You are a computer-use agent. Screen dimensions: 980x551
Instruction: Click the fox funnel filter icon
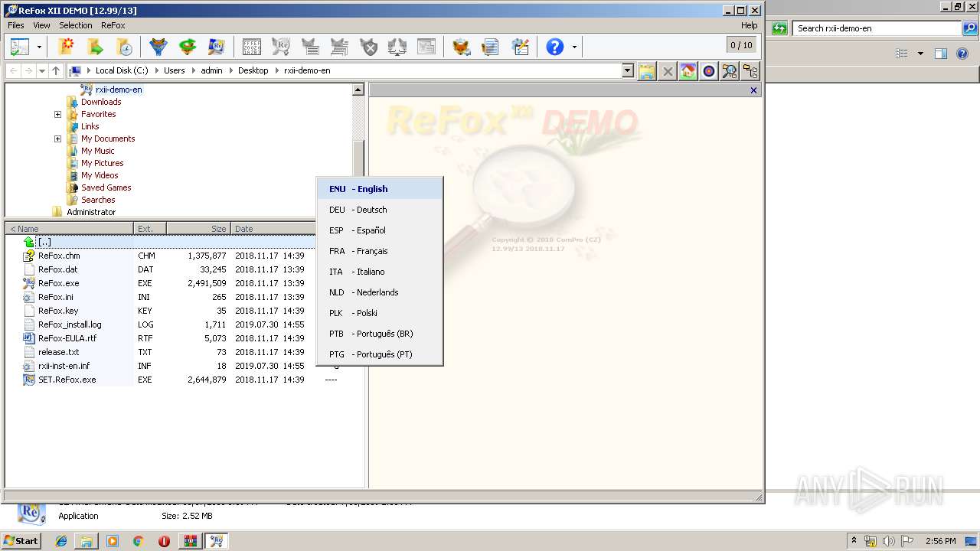click(158, 47)
